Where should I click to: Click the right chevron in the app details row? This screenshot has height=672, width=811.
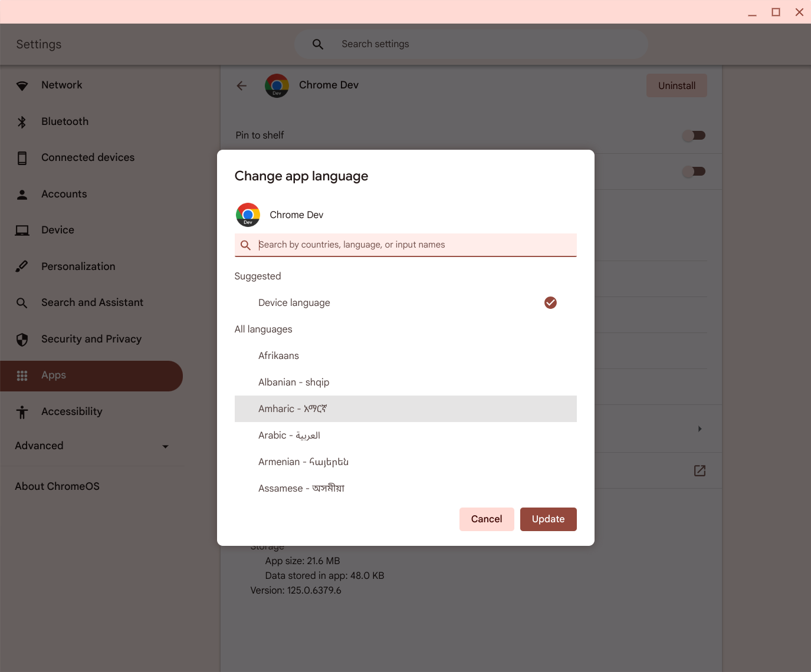[700, 429]
